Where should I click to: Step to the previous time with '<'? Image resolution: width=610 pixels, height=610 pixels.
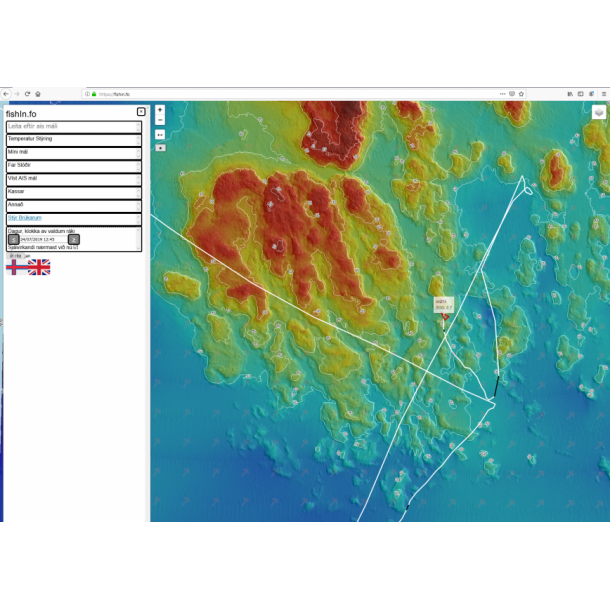13,239
